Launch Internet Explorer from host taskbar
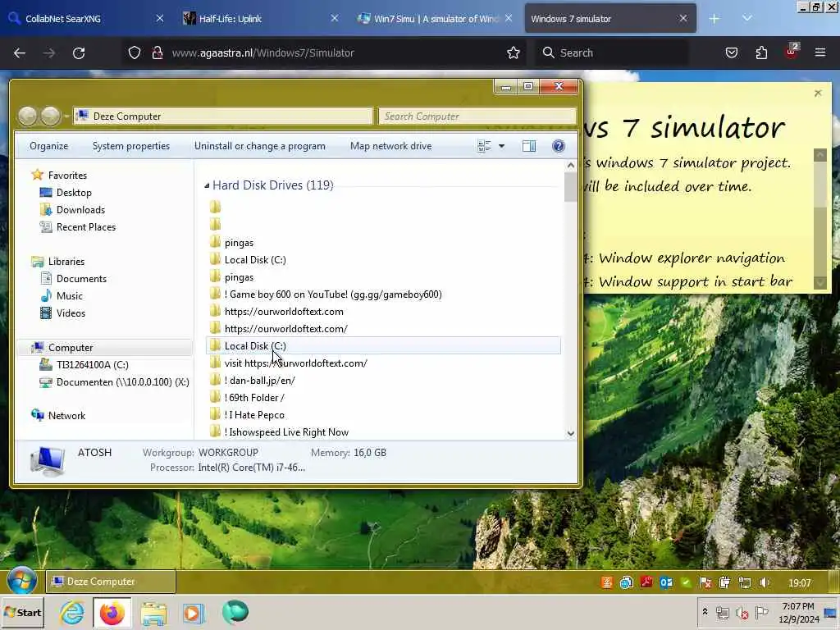The height and width of the screenshot is (630, 840). pos(72,612)
